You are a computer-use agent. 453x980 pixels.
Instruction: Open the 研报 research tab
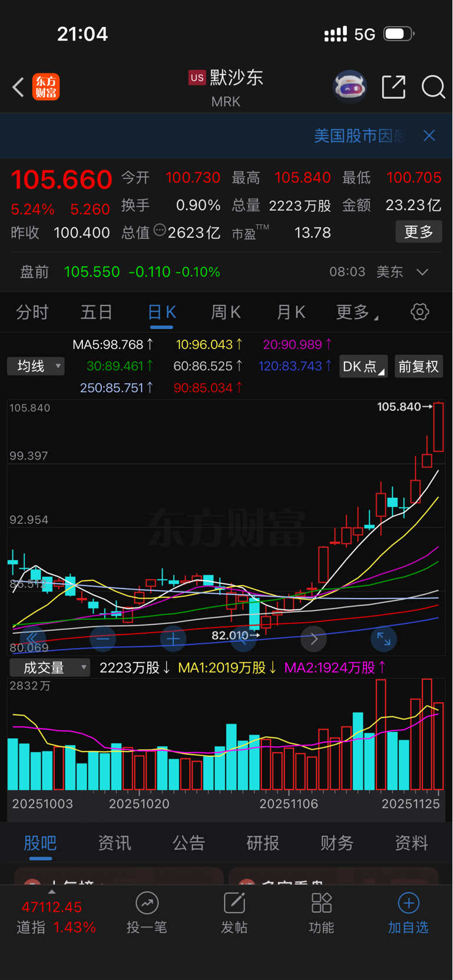tap(263, 843)
